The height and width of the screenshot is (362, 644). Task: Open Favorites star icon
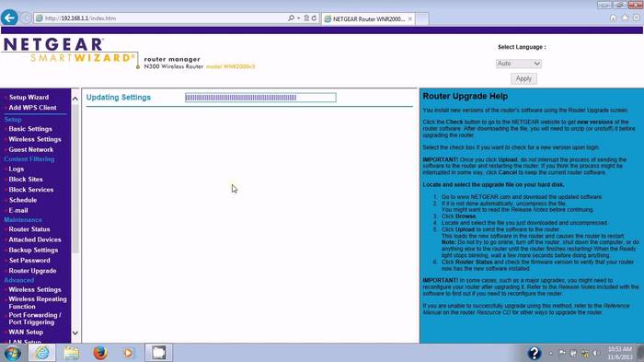click(625, 18)
